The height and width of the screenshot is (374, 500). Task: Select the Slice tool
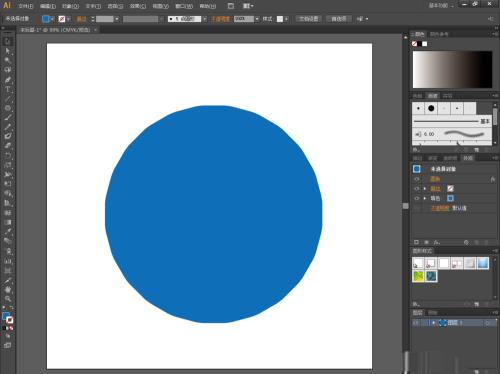coord(8,280)
